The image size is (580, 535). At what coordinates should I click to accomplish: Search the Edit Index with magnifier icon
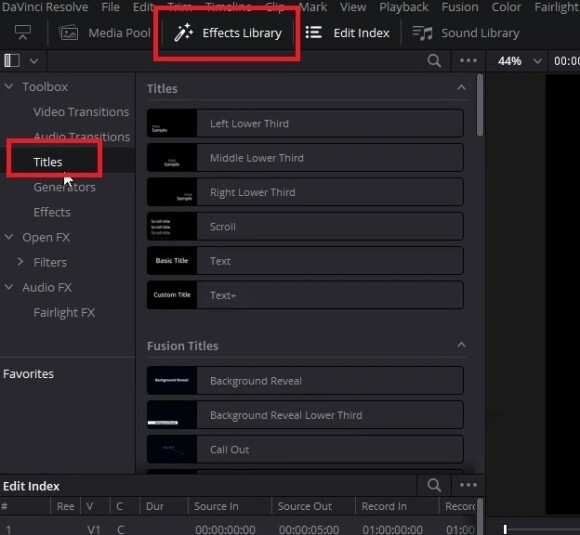tap(434, 485)
